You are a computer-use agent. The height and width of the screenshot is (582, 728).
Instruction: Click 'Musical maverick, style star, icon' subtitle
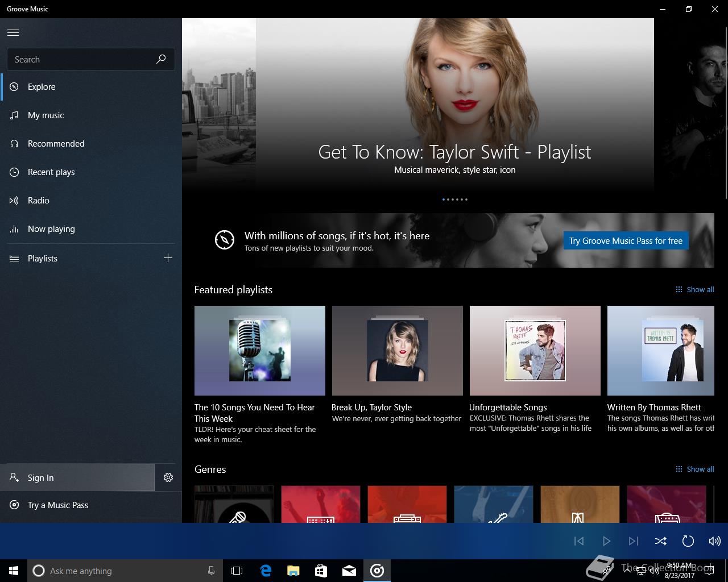pyautogui.click(x=455, y=170)
